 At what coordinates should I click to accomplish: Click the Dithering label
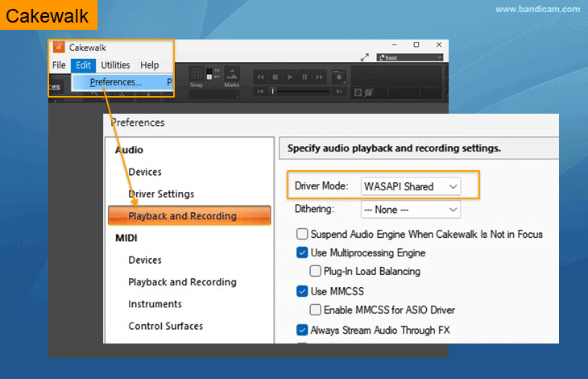[314, 209]
